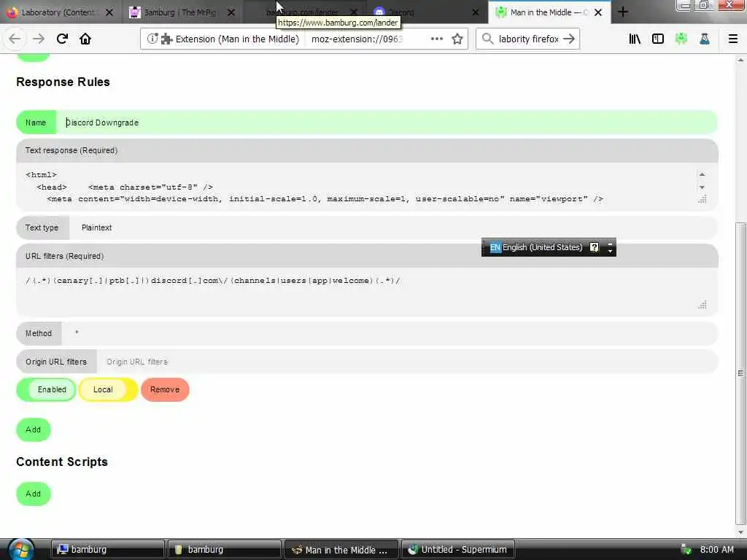747x560 pixels.
Task: Close the Discord tab
Action: pyautogui.click(x=476, y=12)
